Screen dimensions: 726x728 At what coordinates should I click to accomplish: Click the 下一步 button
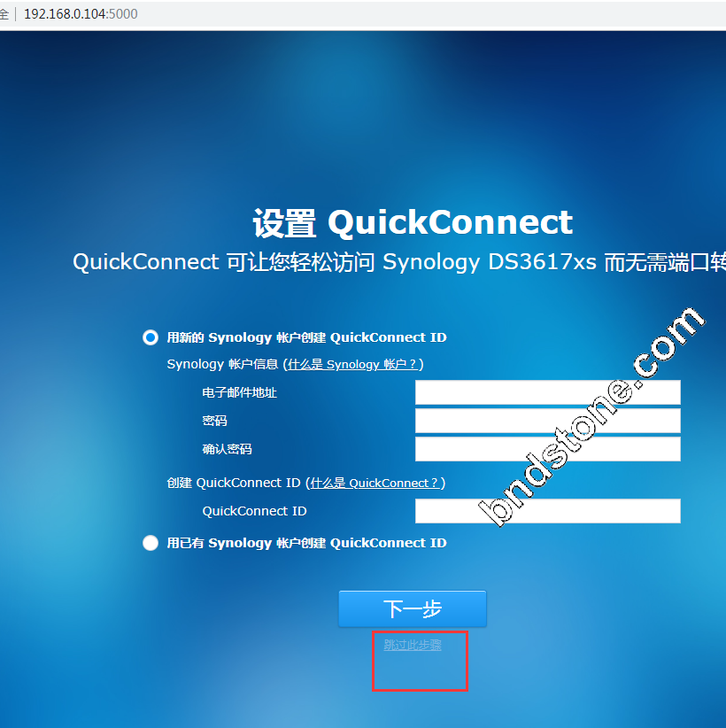[x=413, y=608]
